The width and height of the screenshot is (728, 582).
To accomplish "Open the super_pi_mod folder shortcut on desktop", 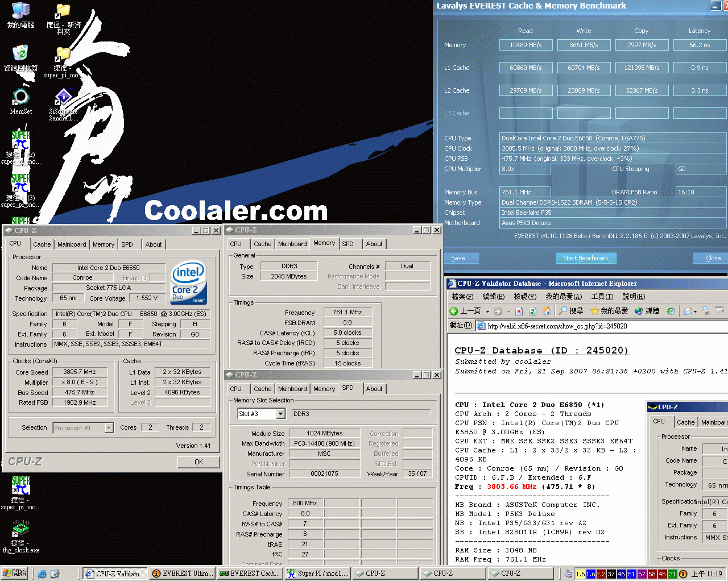I will (x=63, y=62).
